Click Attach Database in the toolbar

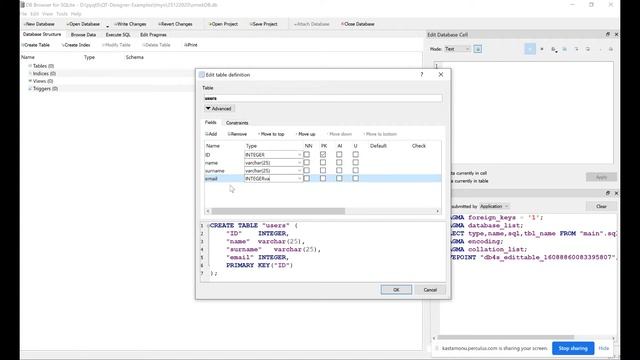311,24
